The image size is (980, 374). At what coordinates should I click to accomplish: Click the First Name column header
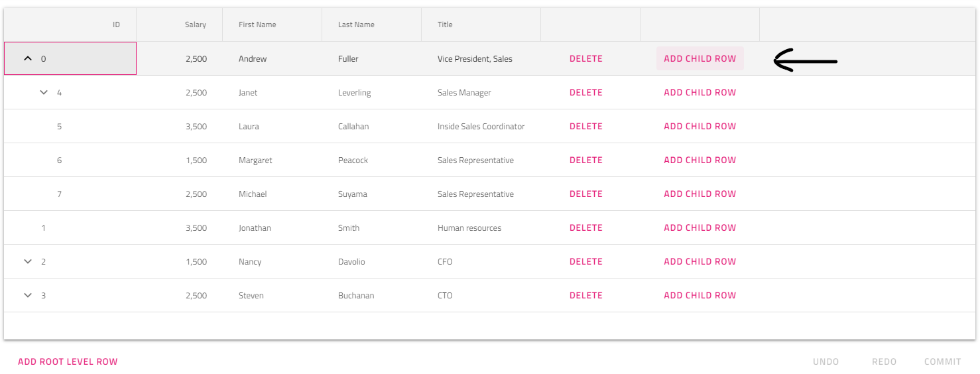pyautogui.click(x=257, y=25)
